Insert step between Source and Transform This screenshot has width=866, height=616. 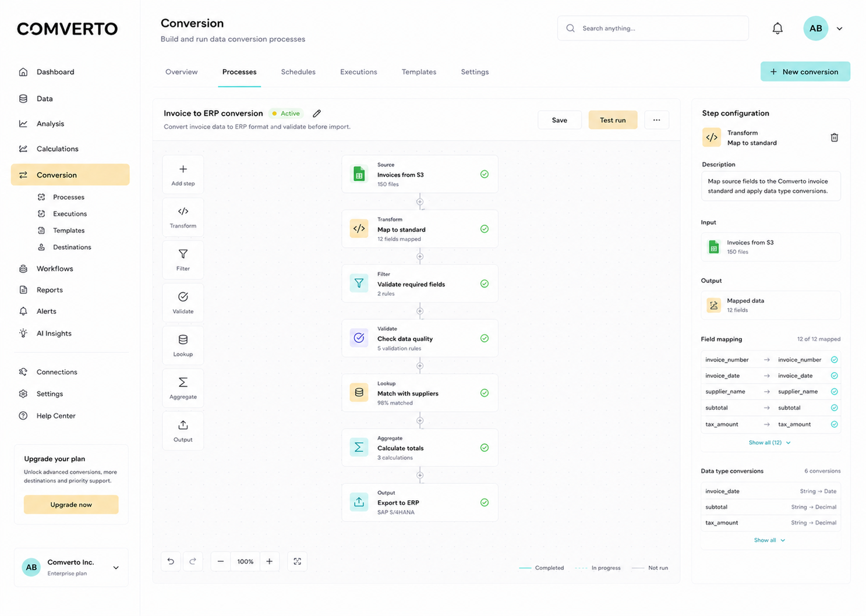click(420, 201)
